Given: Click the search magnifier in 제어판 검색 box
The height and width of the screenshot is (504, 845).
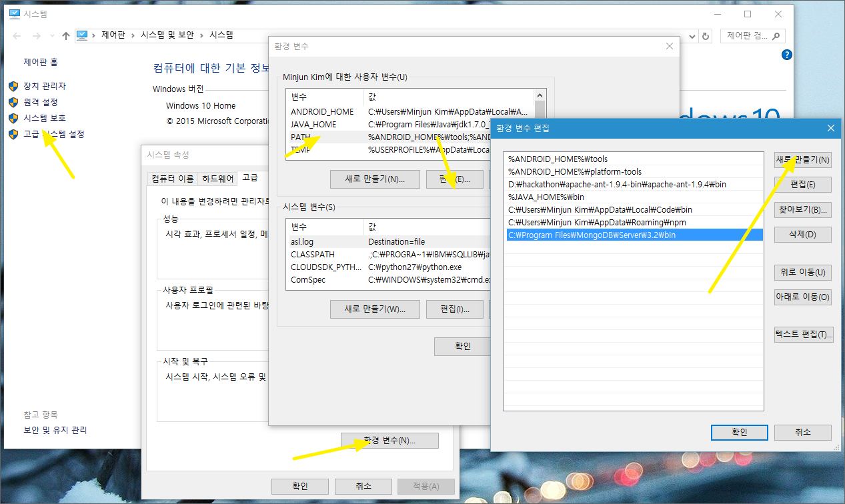Looking at the screenshot, I should pyautogui.click(x=776, y=35).
